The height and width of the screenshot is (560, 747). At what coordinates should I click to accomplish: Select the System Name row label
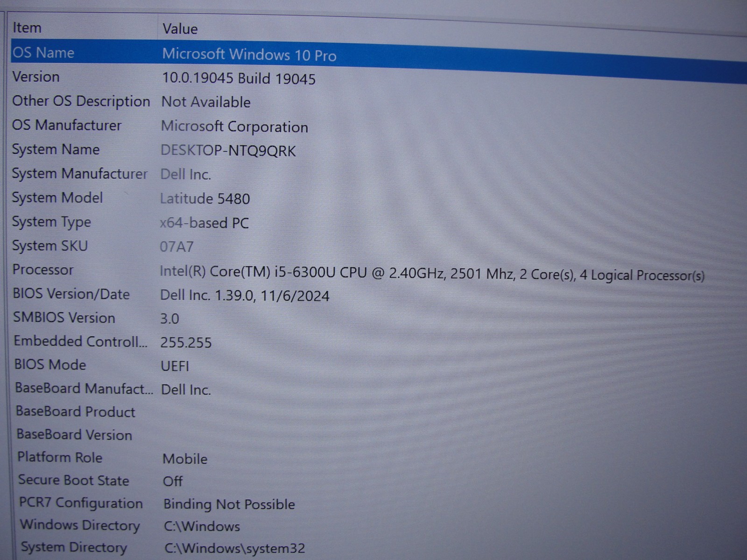(x=56, y=149)
